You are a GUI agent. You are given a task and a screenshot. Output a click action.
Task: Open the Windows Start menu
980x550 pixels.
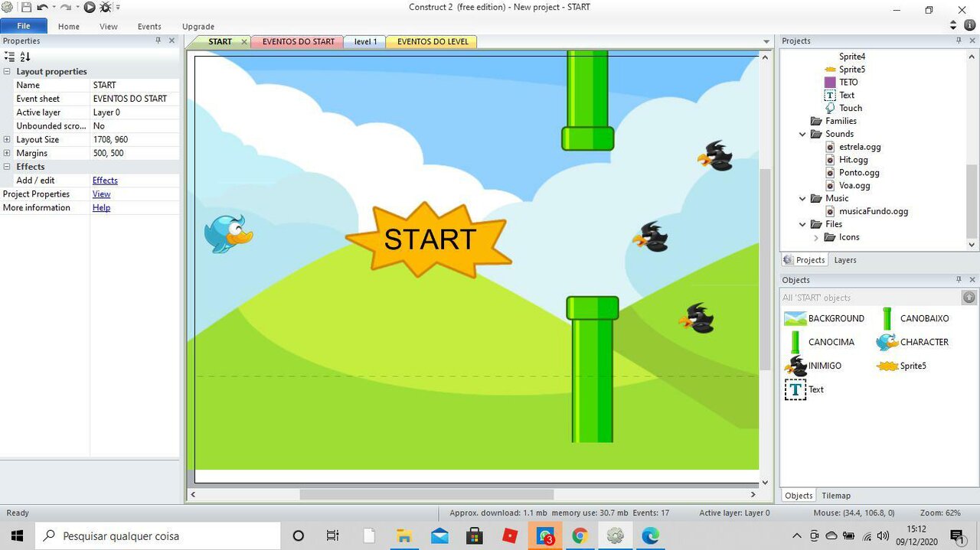click(17, 535)
